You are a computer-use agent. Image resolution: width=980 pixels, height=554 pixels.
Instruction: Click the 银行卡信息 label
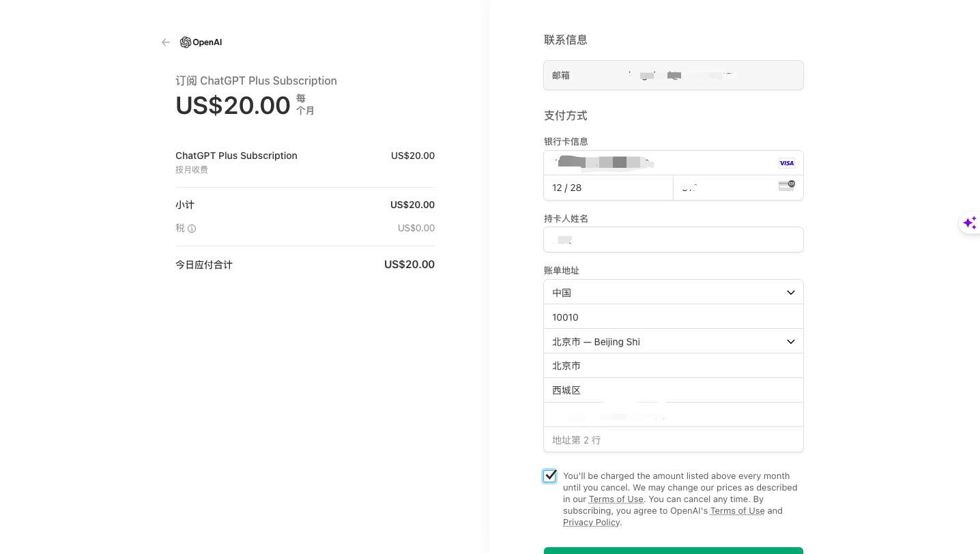point(566,141)
